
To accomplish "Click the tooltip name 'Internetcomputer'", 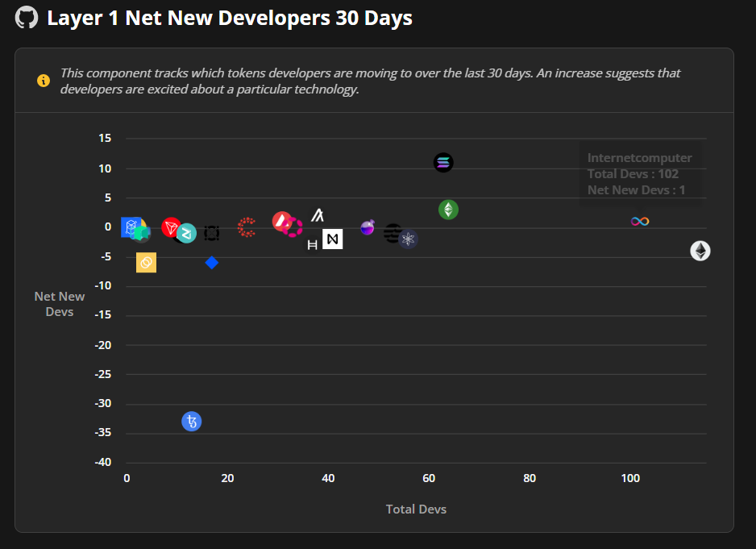I will click(639, 158).
